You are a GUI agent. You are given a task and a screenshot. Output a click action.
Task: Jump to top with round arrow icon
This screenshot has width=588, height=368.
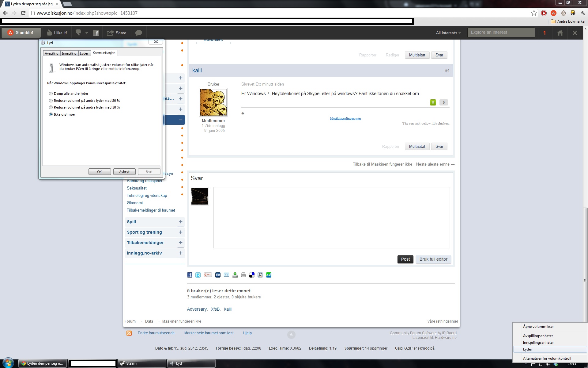(x=291, y=335)
